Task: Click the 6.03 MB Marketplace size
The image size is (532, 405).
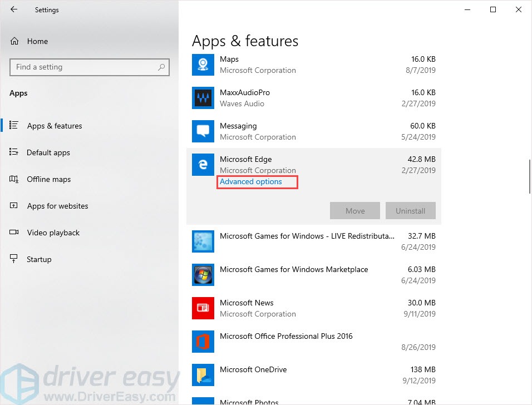Action: [x=421, y=269]
